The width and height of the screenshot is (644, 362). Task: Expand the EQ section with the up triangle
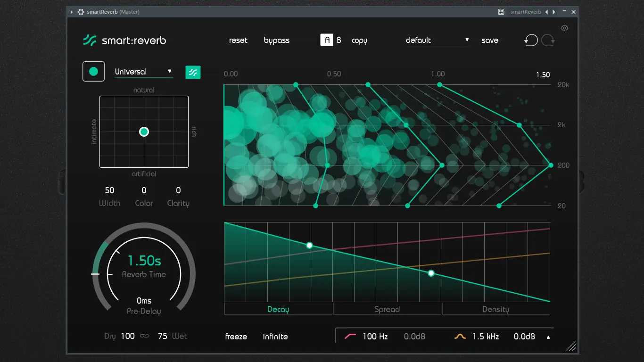pos(548,337)
